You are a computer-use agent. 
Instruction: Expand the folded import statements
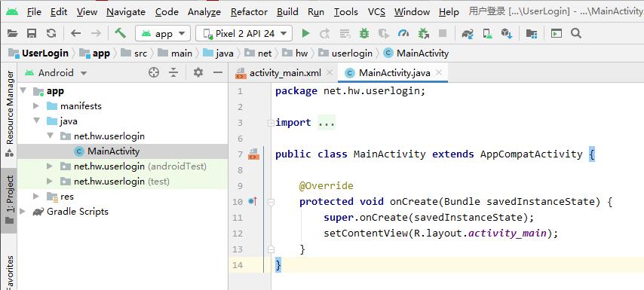click(x=271, y=123)
